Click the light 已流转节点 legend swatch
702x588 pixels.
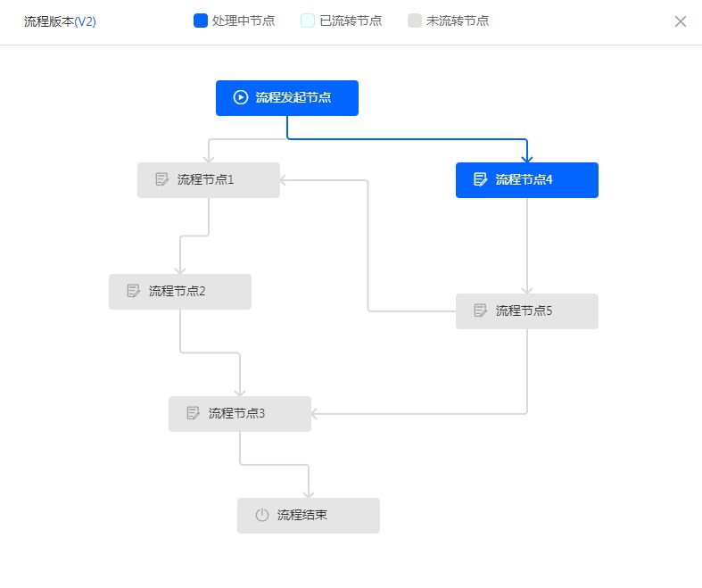(308, 21)
